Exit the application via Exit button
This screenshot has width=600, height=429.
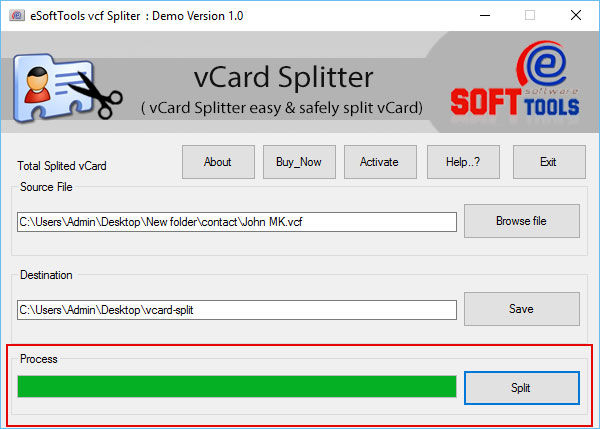(549, 162)
